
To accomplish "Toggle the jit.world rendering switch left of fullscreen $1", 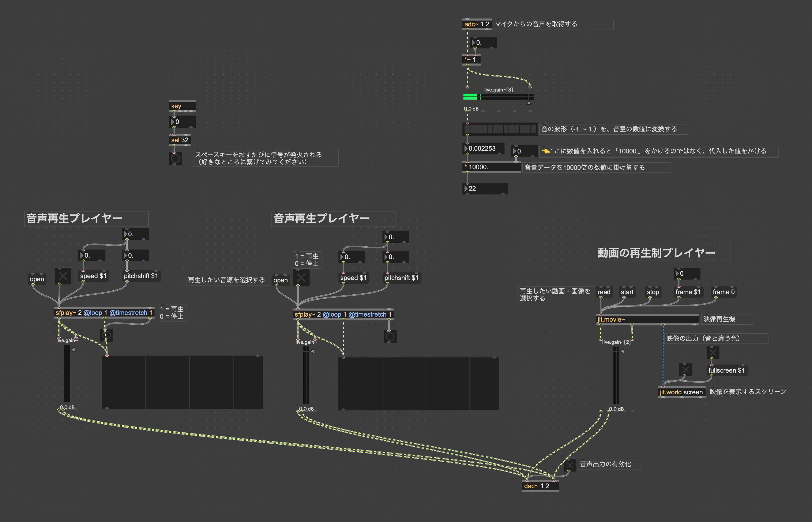I will [x=685, y=369].
